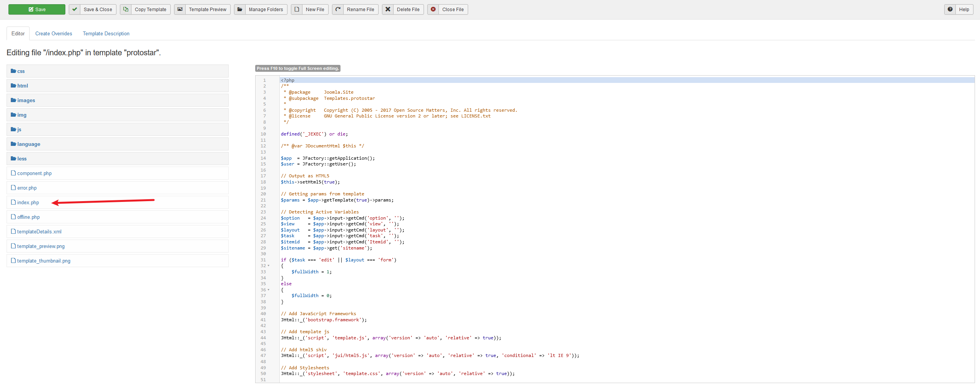This screenshot has width=980, height=390.
Task: Click the green Save button
Action: (37, 10)
